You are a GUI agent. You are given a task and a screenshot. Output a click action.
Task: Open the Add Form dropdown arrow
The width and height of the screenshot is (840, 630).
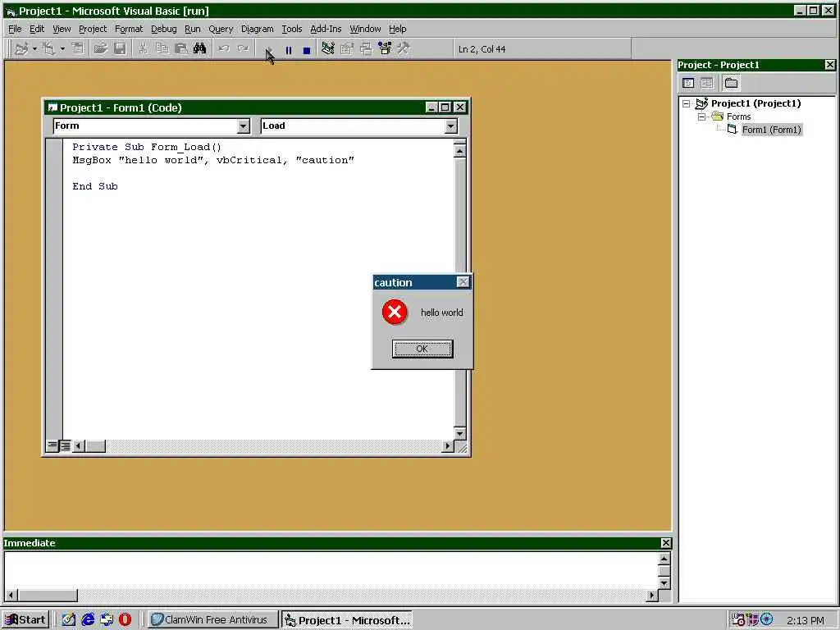[x=62, y=48]
